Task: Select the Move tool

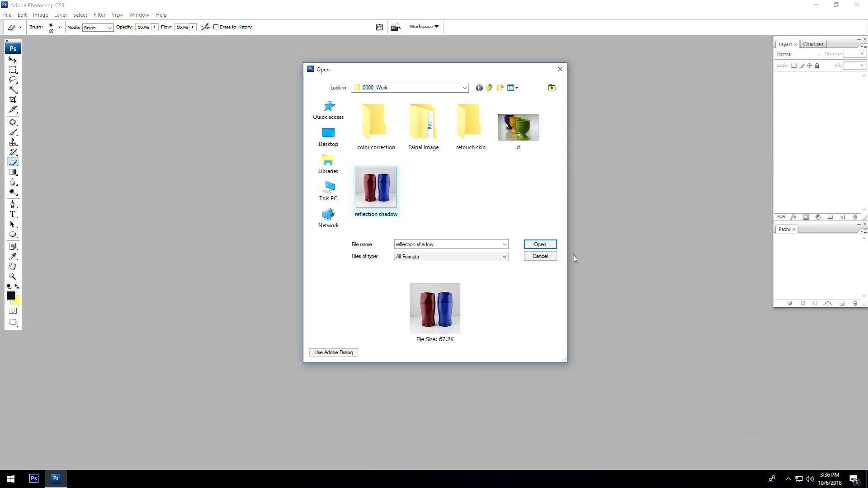Action: pos(13,60)
